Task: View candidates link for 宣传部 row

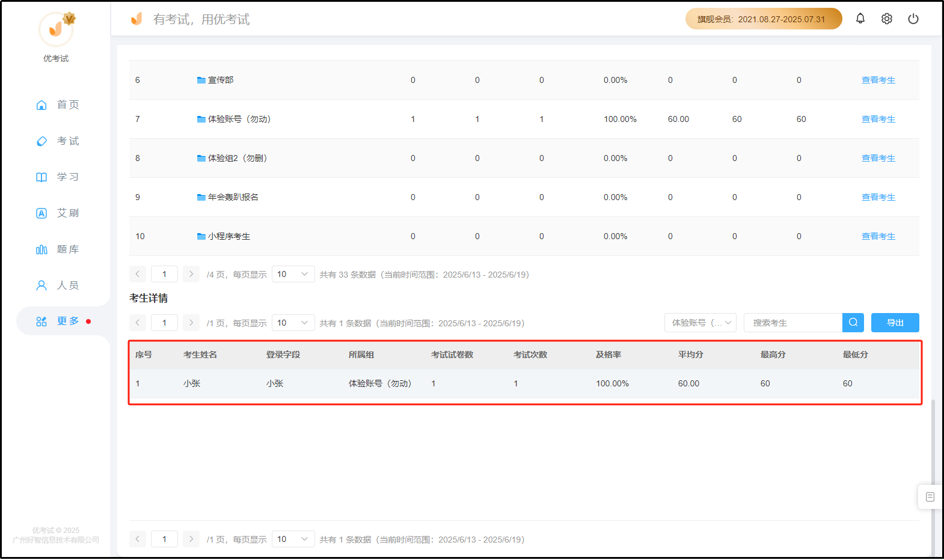Action: pos(878,80)
